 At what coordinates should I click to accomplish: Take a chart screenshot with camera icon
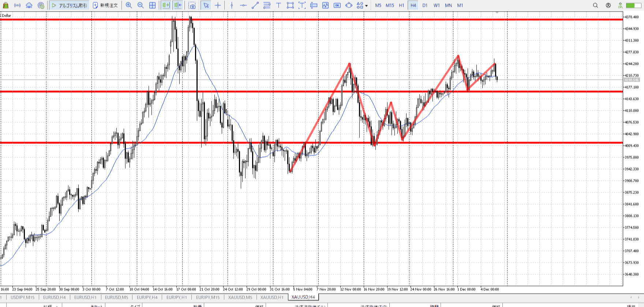[x=192, y=5]
